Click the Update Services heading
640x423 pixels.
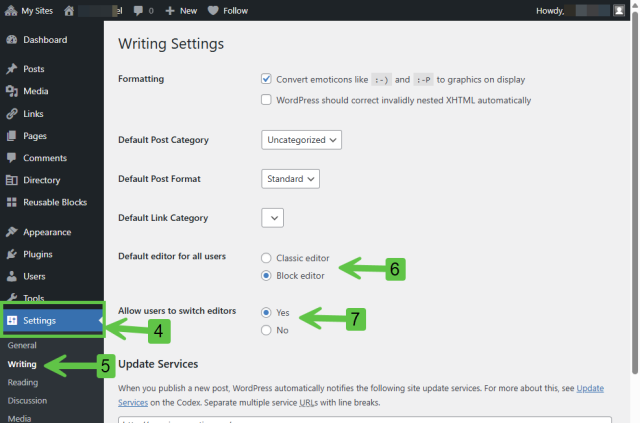pyautogui.click(x=158, y=364)
